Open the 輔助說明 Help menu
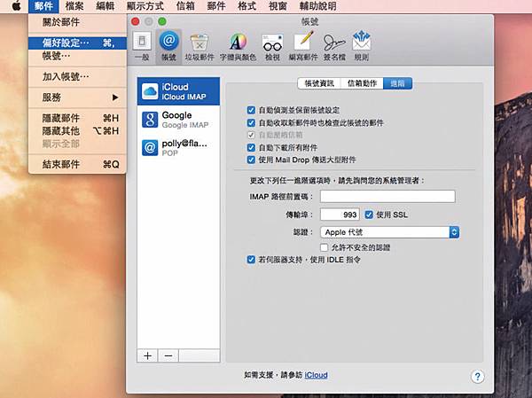Viewport: 532px width, 398px height. tap(318, 6)
